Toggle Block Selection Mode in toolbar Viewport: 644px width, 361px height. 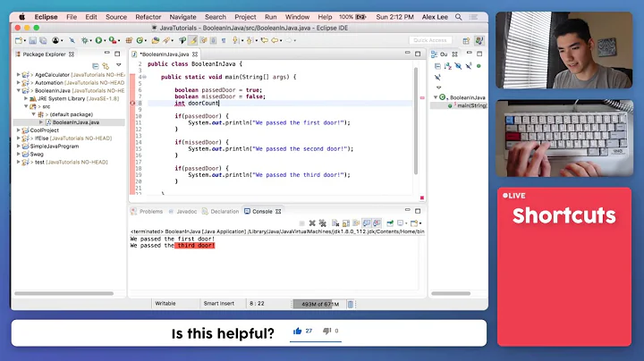pos(213,40)
